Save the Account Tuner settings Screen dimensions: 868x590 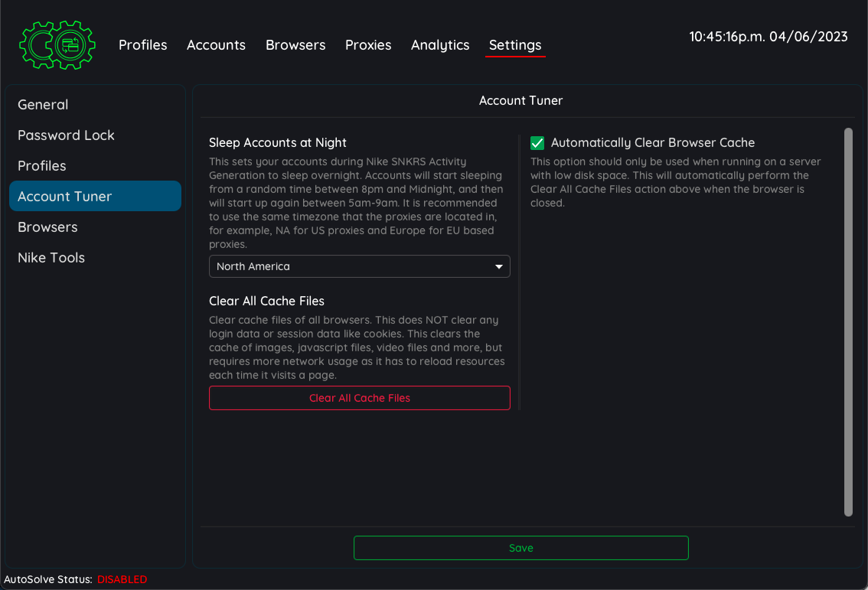tap(521, 548)
